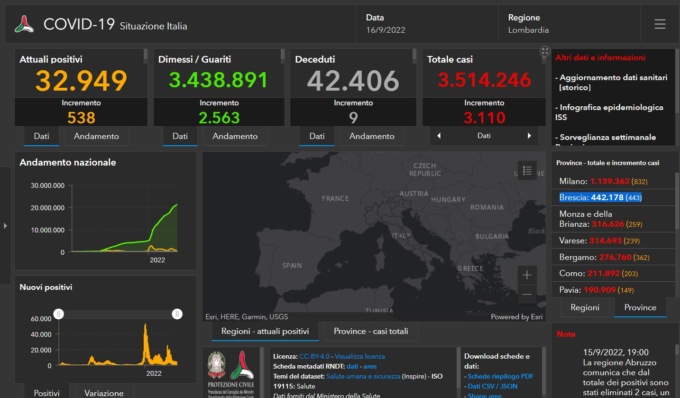680x398 pixels.
Task: Click the Powered by Esri attribution
Action: coord(517,317)
